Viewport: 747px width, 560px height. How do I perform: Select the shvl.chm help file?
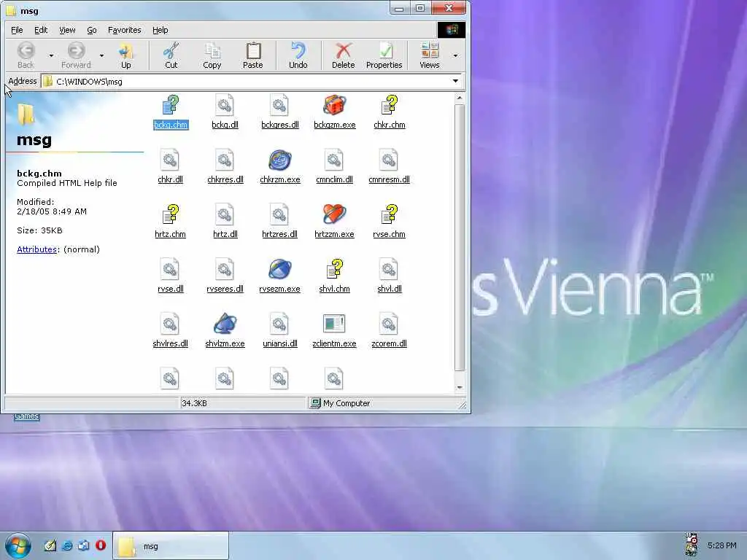click(334, 276)
